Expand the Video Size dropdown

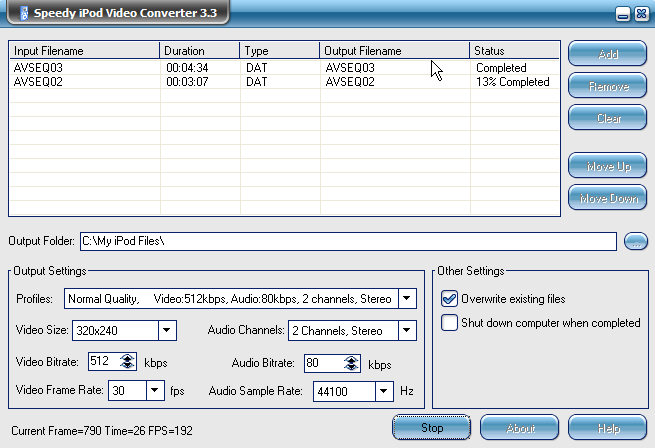pos(167,330)
